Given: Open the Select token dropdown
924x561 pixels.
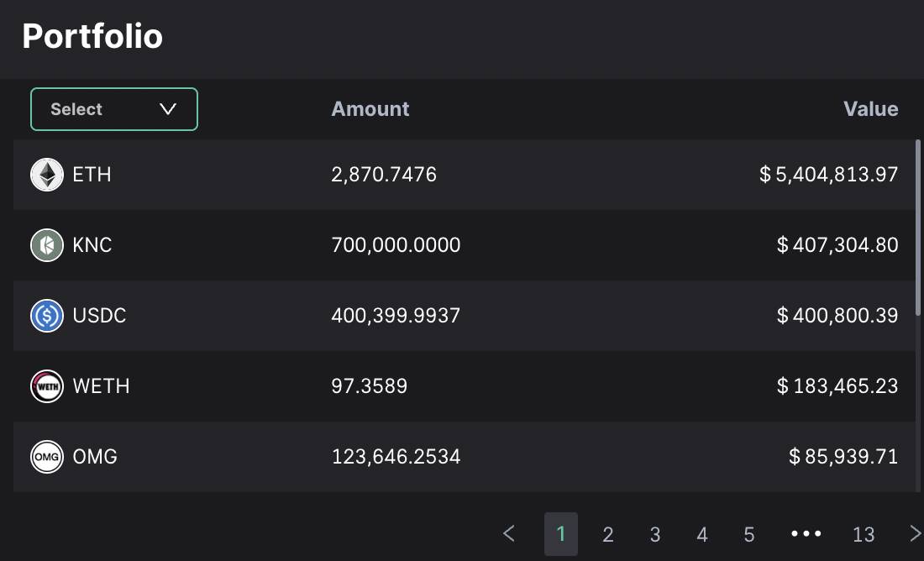Looking at the screenshot, I should coord(114,109).
